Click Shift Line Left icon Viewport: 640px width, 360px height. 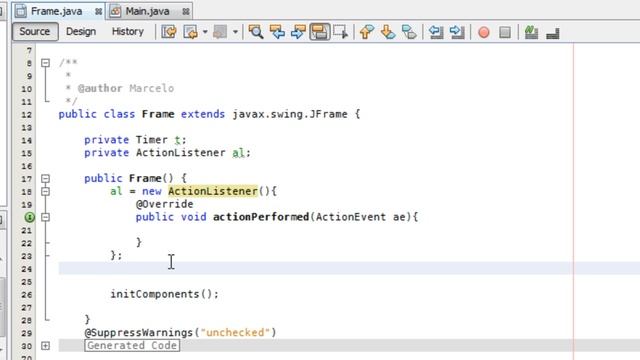click(436, 32)
